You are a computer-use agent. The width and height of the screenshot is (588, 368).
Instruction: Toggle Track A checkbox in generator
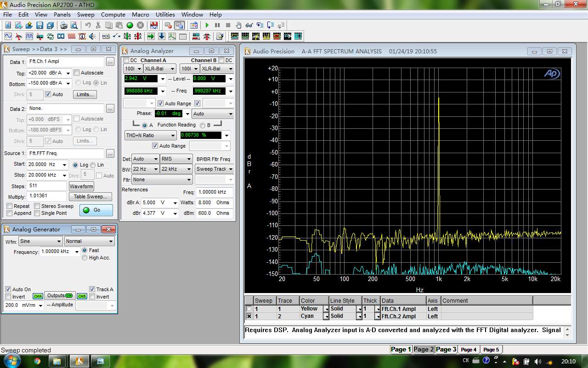(x=92, y=289)
